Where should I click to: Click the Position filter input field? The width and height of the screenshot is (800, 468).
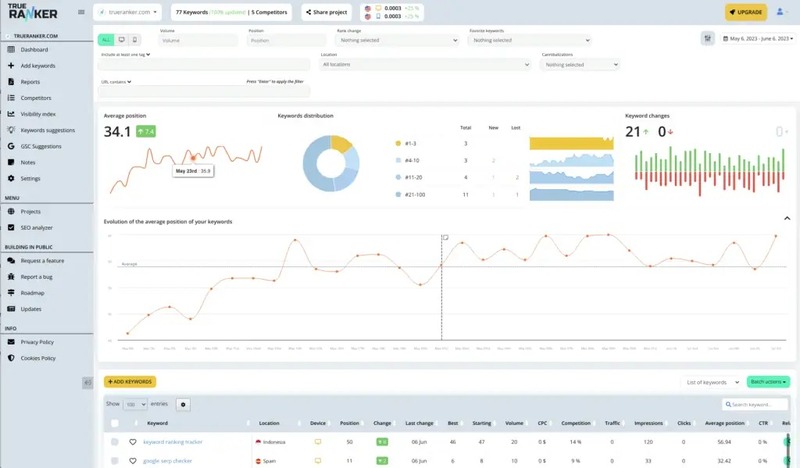pyautogui.click(x=286, y=40)
